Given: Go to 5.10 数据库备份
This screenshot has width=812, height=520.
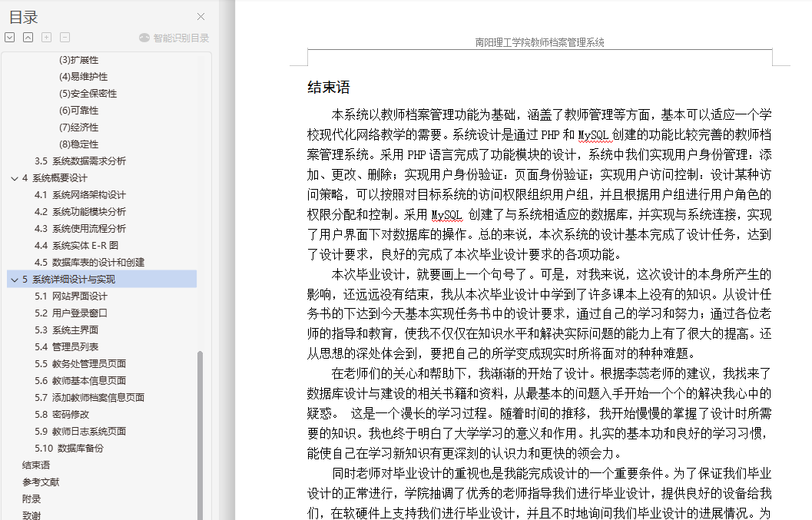Looking at the screenshot, I should pyautogui.click(x=69, y=449).
